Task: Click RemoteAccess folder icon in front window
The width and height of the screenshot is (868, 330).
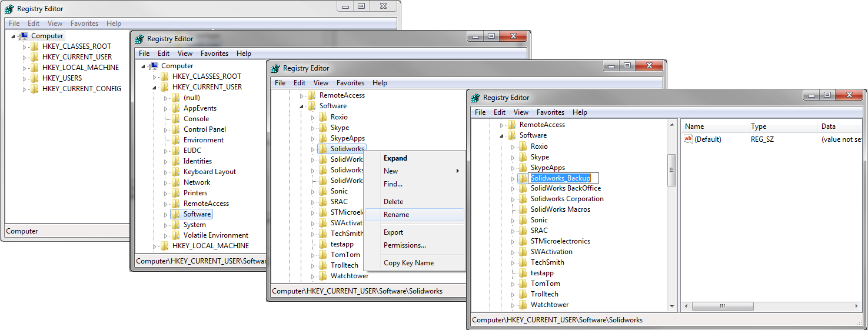Action: tap(511, 125)
